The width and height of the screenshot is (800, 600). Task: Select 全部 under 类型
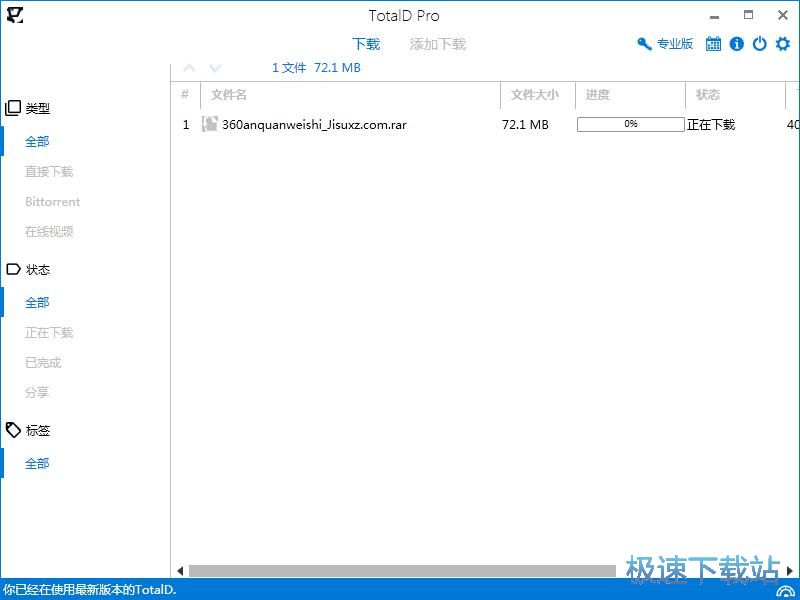tap(37, 141)
